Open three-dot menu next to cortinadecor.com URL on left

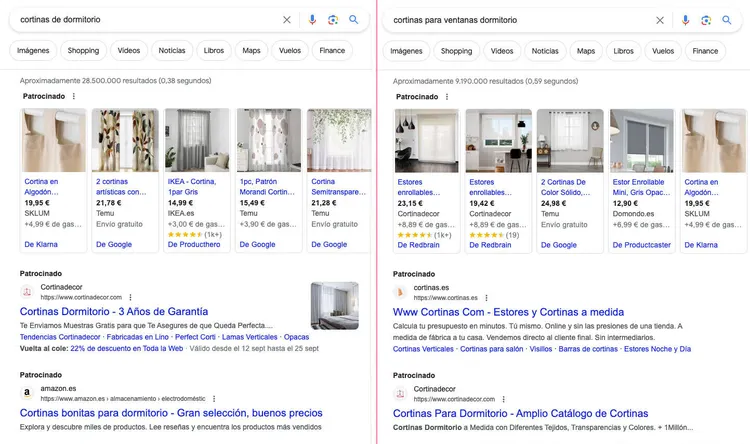tap(130, 297)
